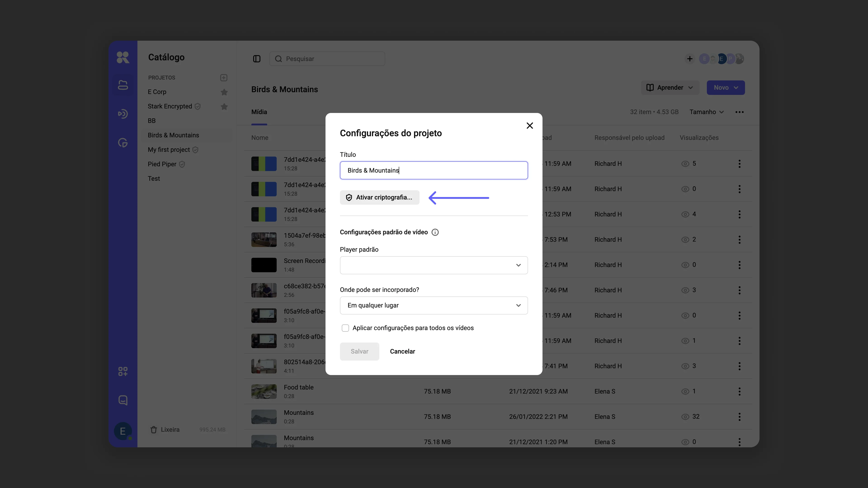Screen dimensions: 868x488
Task: Open the more options ellipsis near Tamanho
Action: click(740, 112)
